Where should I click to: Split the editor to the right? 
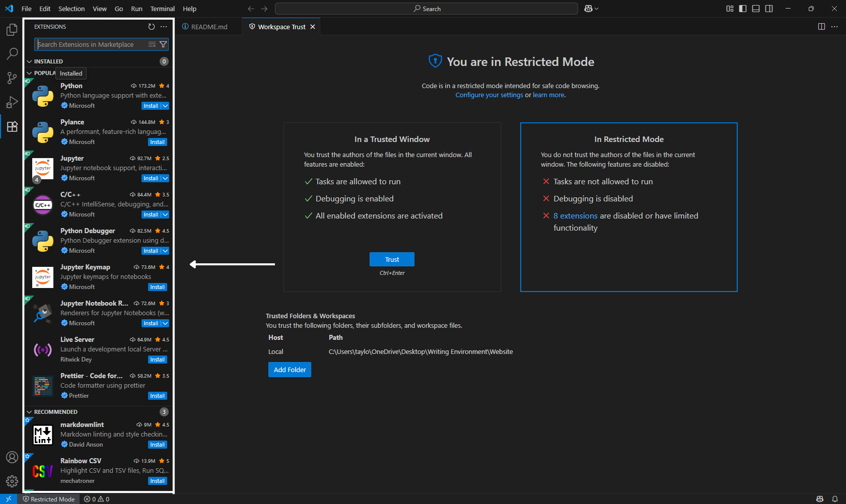[821, 27]
